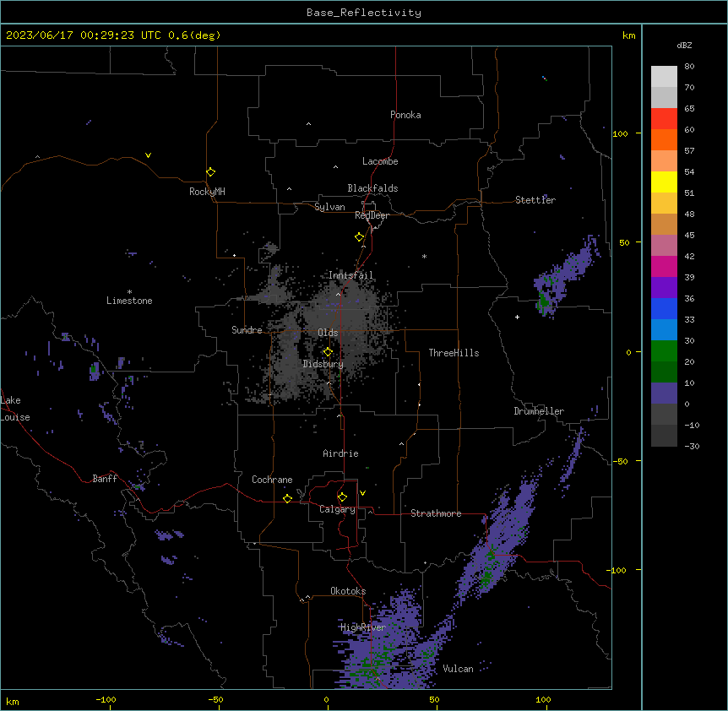Click the white caret marker west of Lacombe

pos(335,167)
